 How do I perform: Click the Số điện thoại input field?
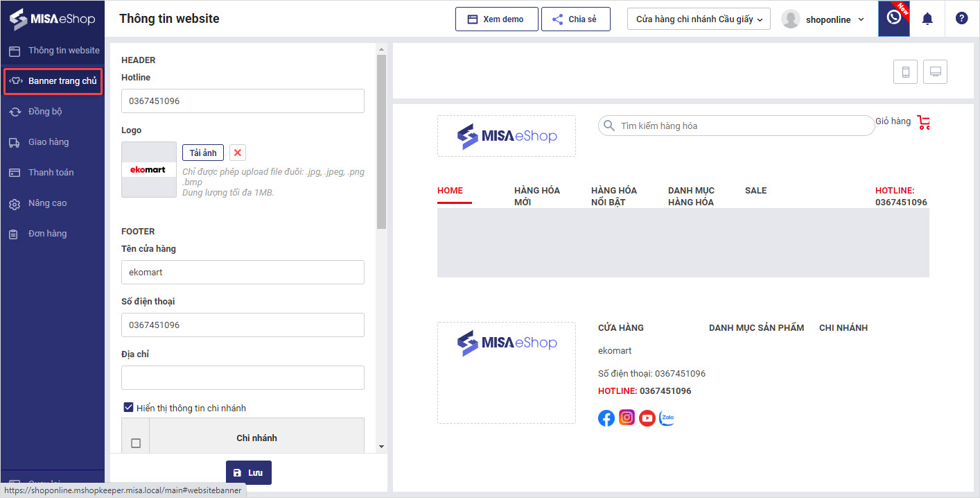(x=243, y=325)
